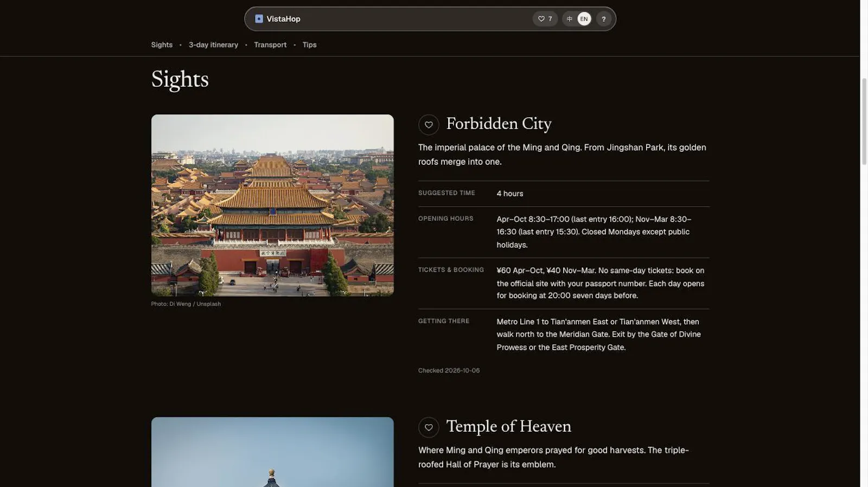Viewport: 868px width, 487px height.
Task: Click the opening hours text 'Apr–Oct 8:30–17:00'
Action: pos(594,232)
